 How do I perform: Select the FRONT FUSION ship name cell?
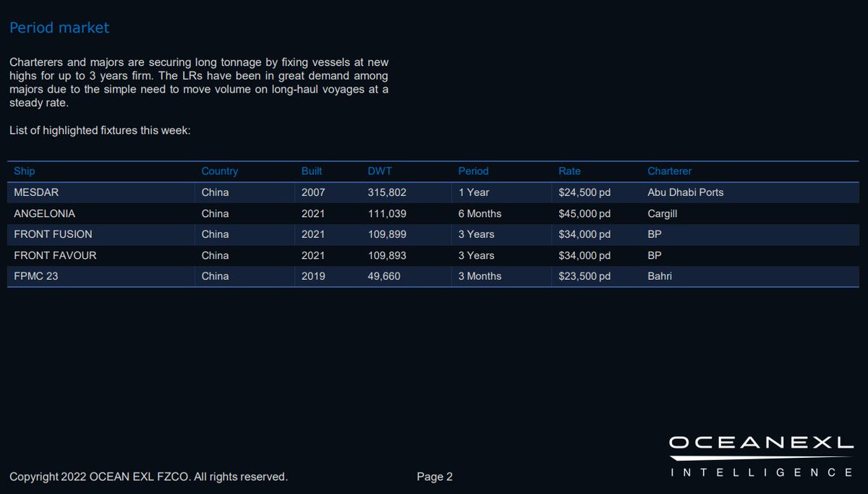(x=53, y=234)
